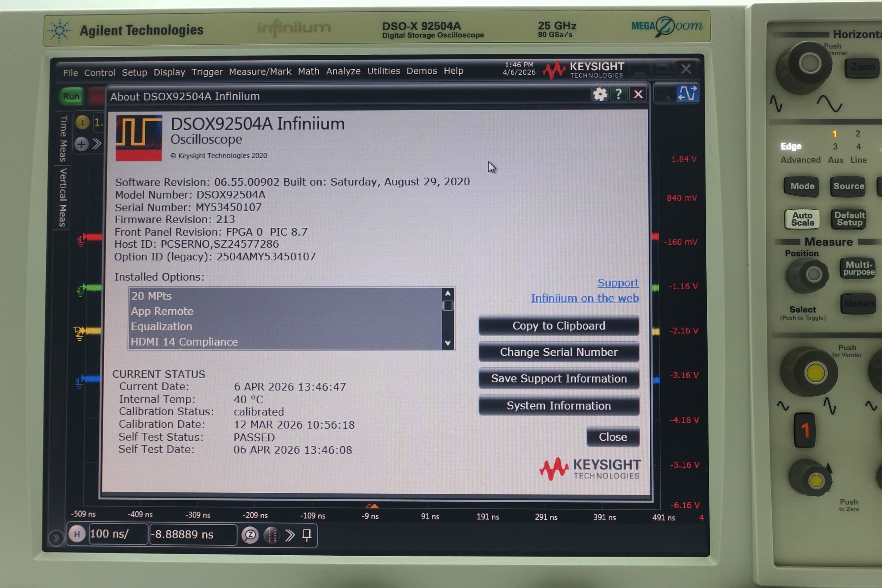Click Host ID PCSERNO,SZ24577286 text
Screen dimensions: 882x588
point(196,244)
